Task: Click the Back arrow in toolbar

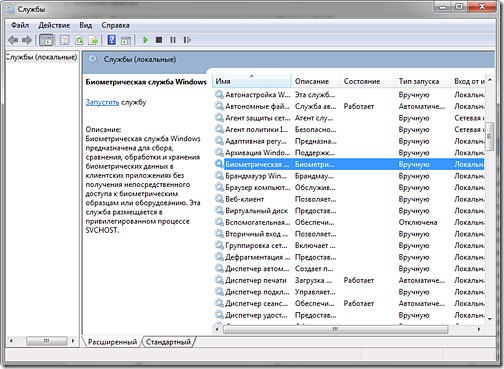Action: pos(13,40)
